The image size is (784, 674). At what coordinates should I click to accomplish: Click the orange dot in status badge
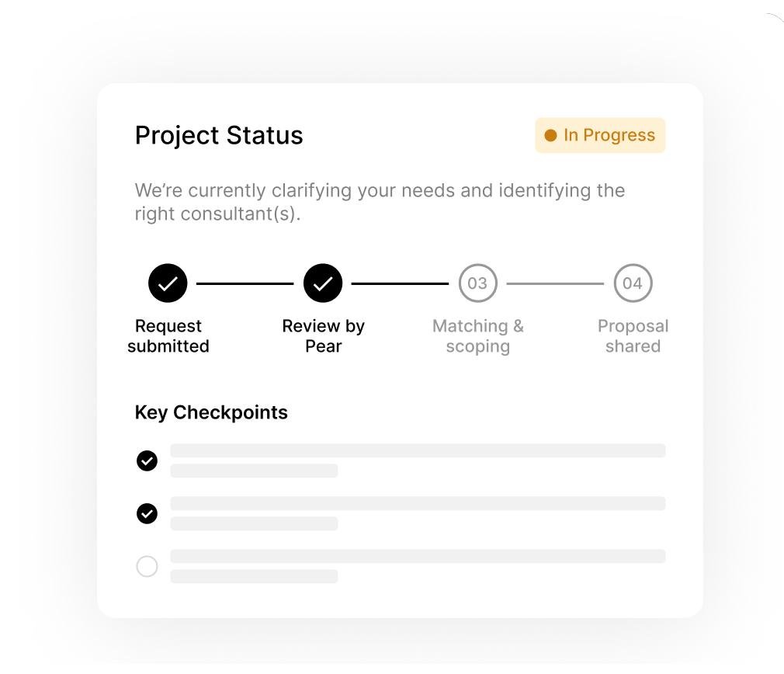[x=551, y=136]
